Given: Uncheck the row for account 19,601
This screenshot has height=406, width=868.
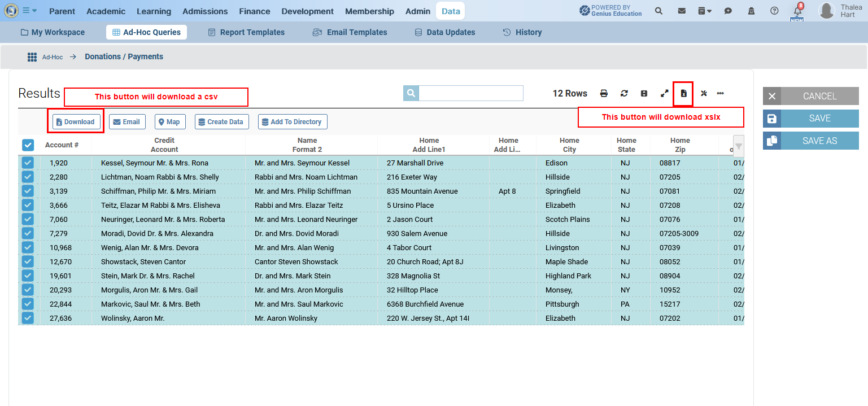Looking at the screenshot, I should 28,276.
